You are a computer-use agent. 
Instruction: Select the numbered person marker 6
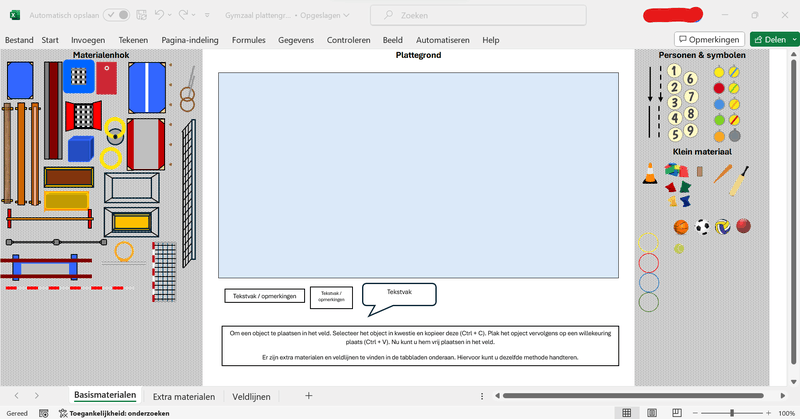[x=690, y=79]
